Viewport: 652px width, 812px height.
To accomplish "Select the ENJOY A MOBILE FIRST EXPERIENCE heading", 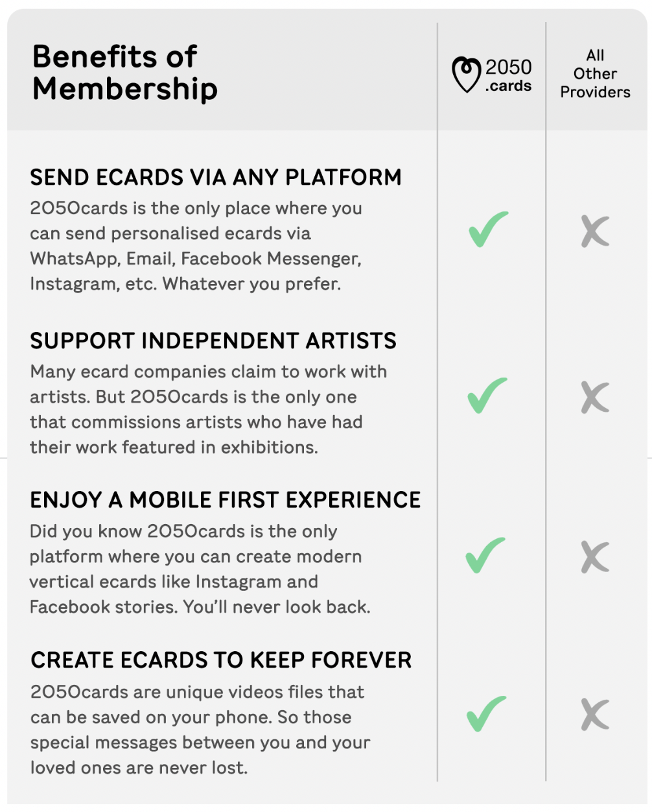I will (226, 500).
